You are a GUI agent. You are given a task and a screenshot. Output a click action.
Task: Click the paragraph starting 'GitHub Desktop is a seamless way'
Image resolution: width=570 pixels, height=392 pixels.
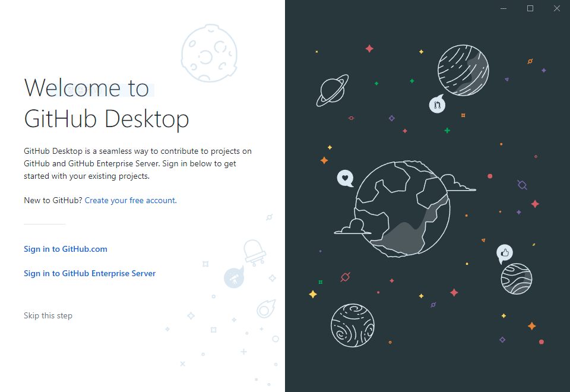click(138, 164)
